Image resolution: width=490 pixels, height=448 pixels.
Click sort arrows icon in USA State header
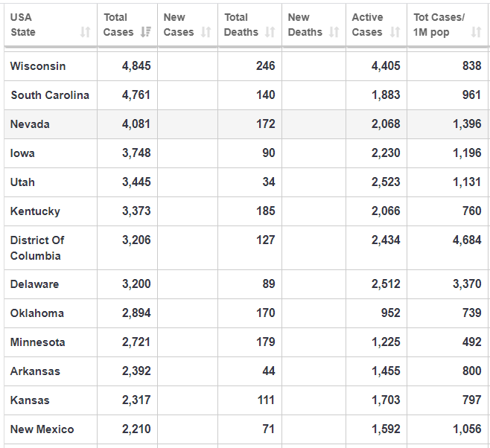[85, 32]
